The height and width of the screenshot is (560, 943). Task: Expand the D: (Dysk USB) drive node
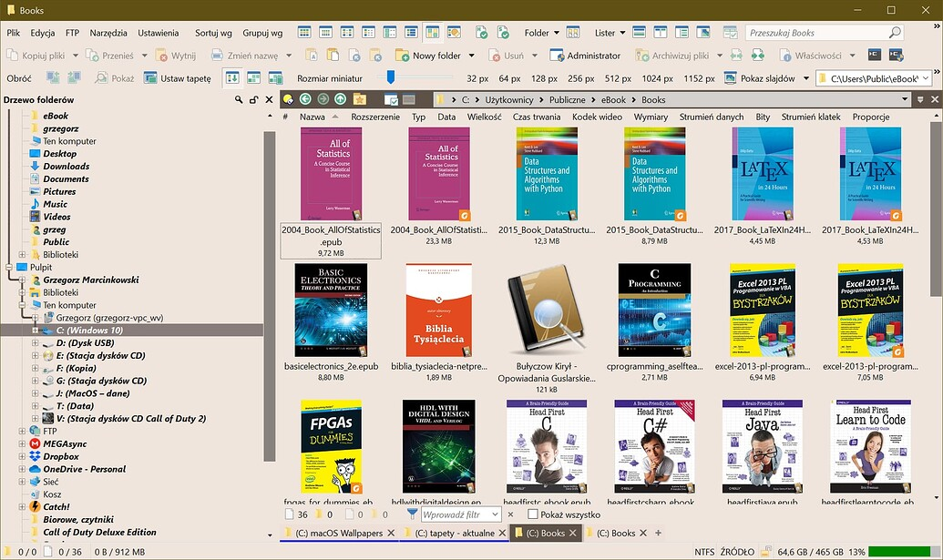coord(35,342)
